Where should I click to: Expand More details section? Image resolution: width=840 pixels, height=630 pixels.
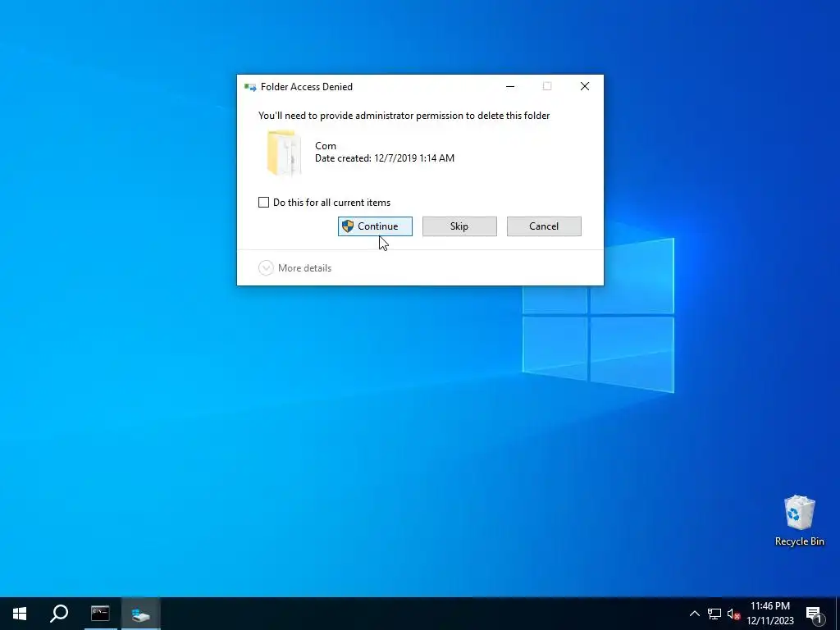coord(294,268)
